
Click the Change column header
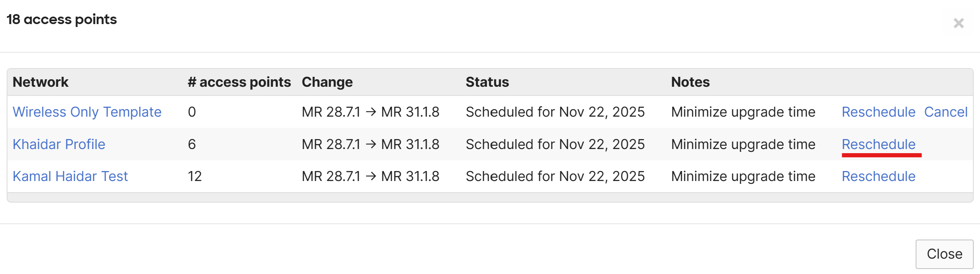tap(328, 82)
